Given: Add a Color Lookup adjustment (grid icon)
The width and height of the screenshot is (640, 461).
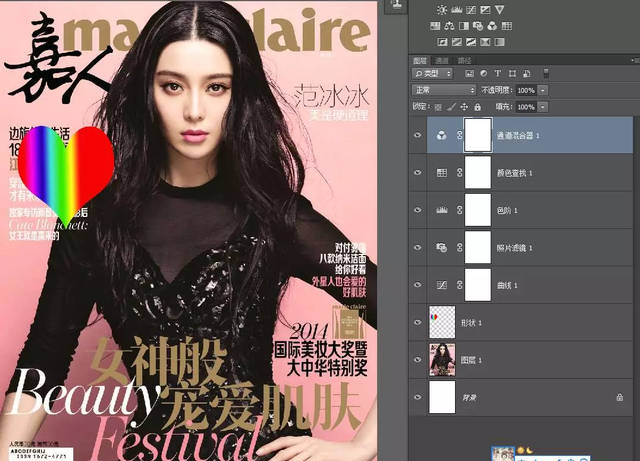Looking at the screenshot, I should [507, 26].
